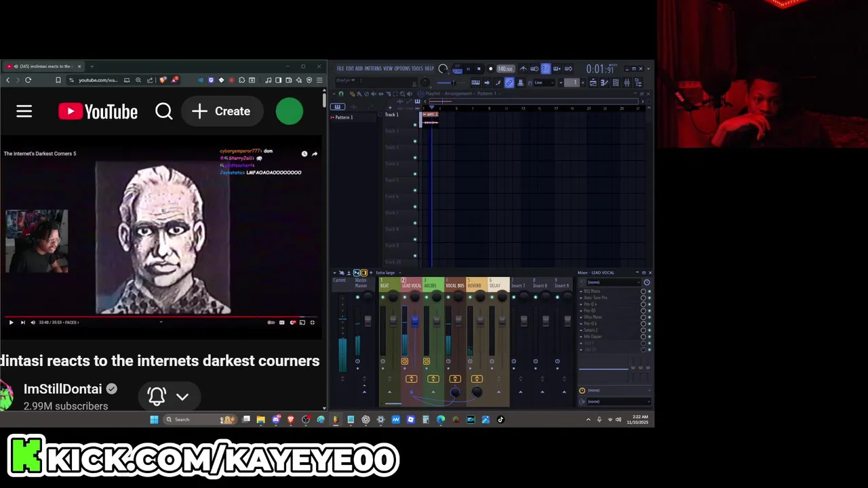Open the channel rack icon

coord(616,83)
